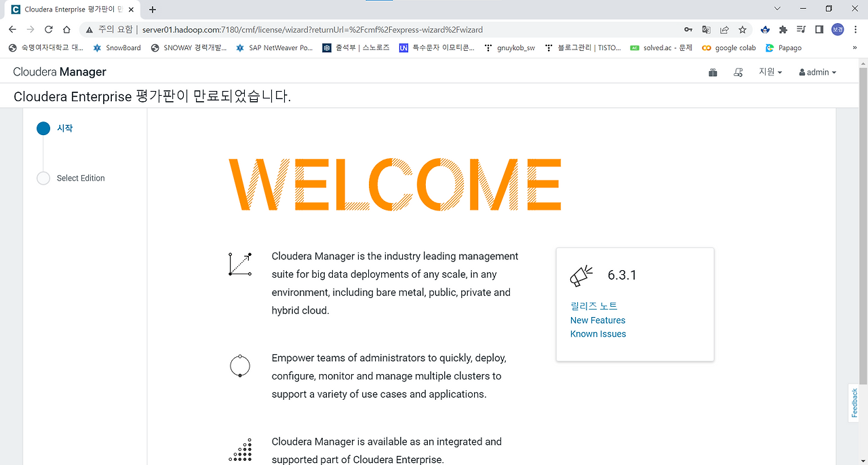Open the Extensions puzzle piece menu

pyautogui.click(x=783, y=29)
